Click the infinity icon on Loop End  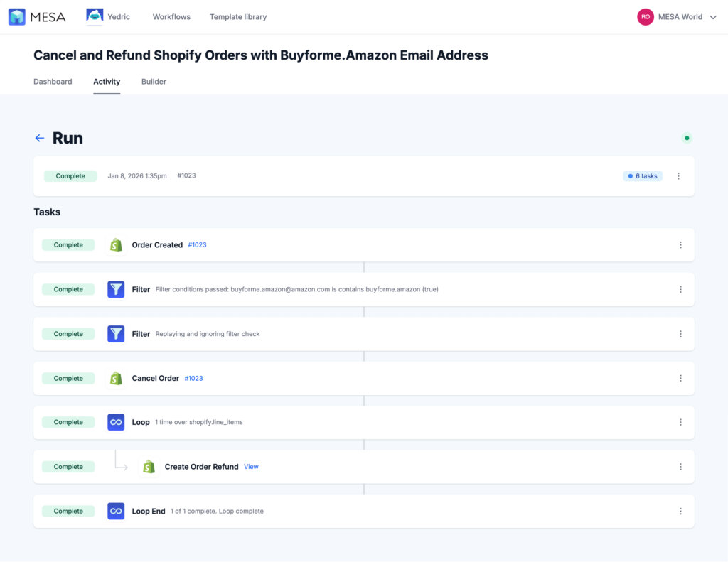coord(116,511)
